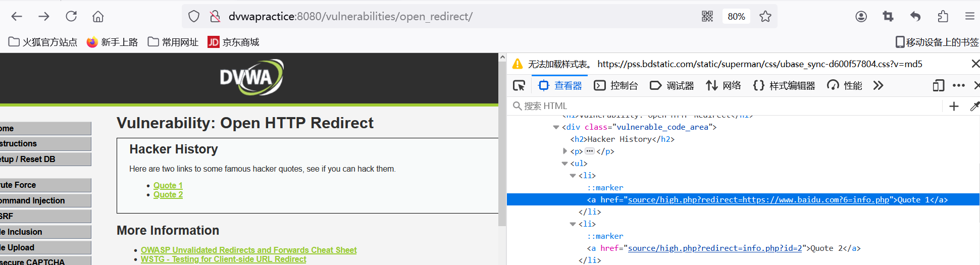Click the screenshot crop tool icon
The image size is (980, 265).
coord(888,16)
